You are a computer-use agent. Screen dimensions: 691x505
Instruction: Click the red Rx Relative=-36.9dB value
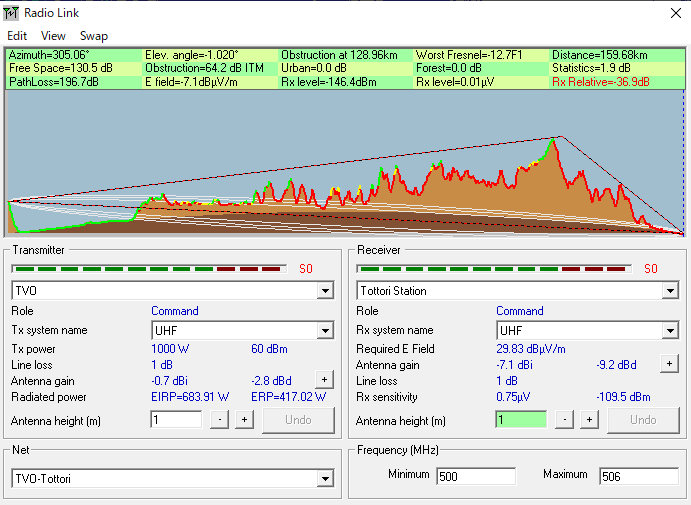(x=601, y=82)
